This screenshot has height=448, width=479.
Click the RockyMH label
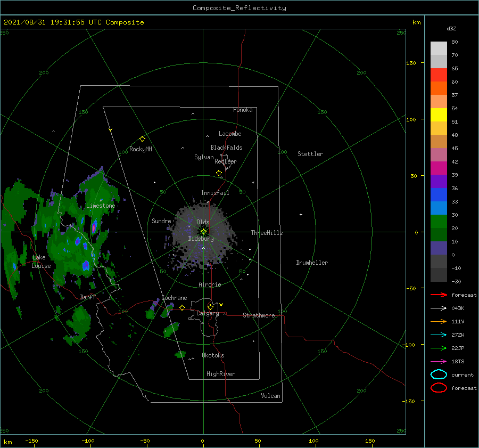coord(141,149)
